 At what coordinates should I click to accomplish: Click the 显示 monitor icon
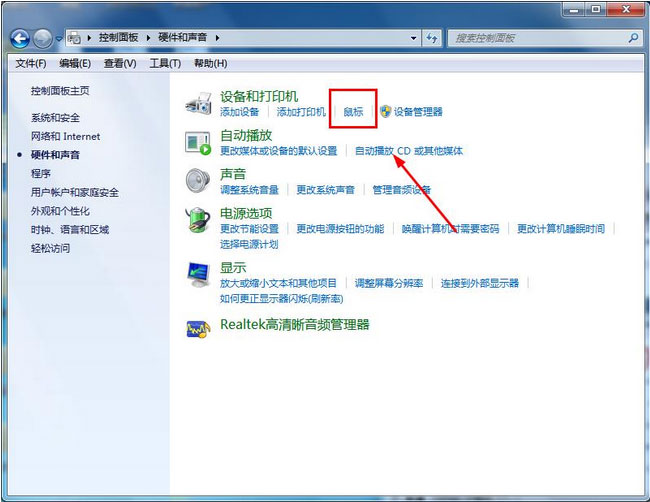(x=199, y=275)
